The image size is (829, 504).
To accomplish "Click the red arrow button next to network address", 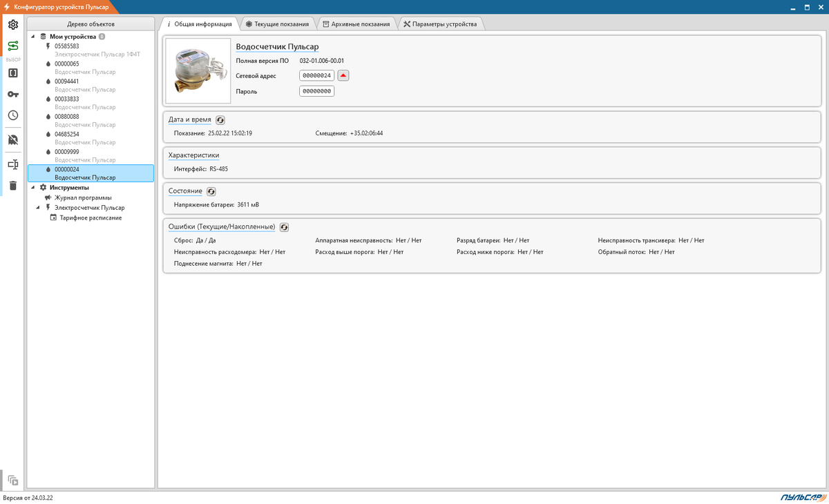I will pos(343,75).
